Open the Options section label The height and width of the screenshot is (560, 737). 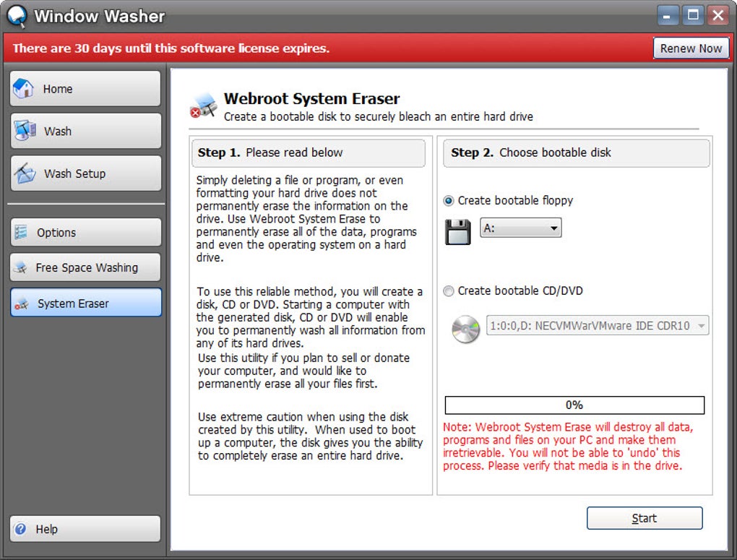pyautogui.click(x=56, y=233)
